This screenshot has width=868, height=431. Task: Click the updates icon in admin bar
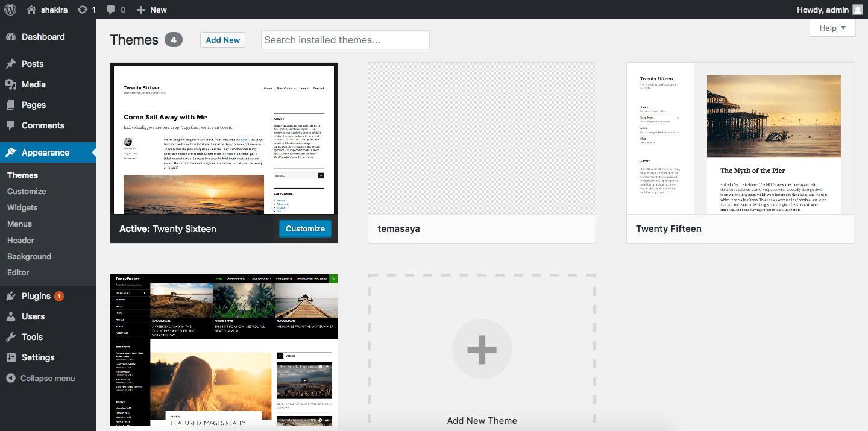pyautogui.click(x=83, y=10)
